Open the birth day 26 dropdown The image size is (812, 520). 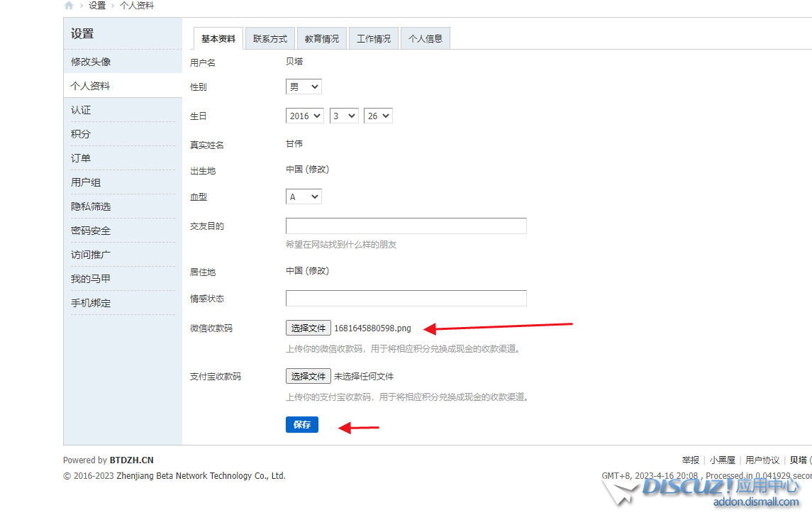point(377,115)
